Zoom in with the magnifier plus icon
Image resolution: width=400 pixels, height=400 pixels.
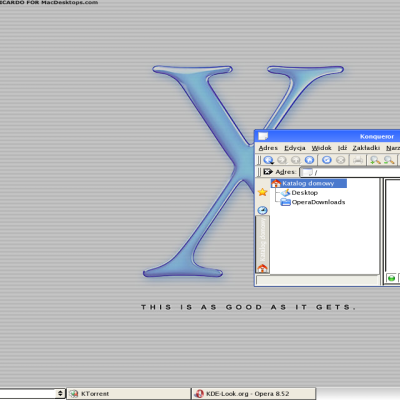(x=375, y=160)
